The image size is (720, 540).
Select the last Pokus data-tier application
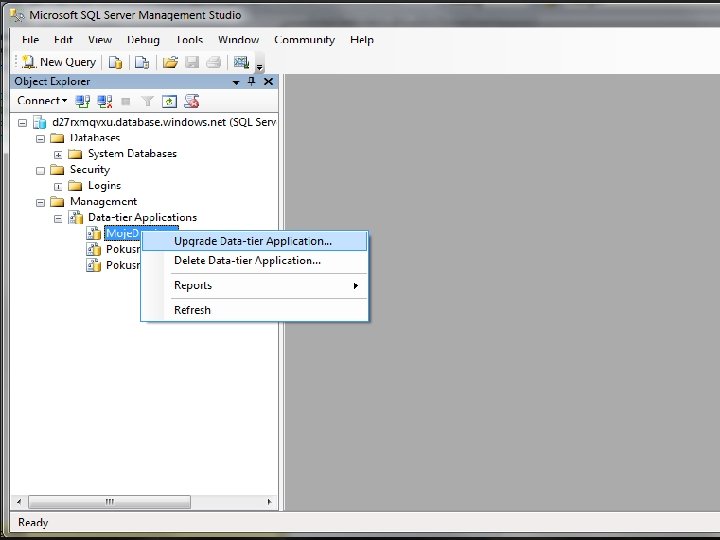[x=123, y=265]
